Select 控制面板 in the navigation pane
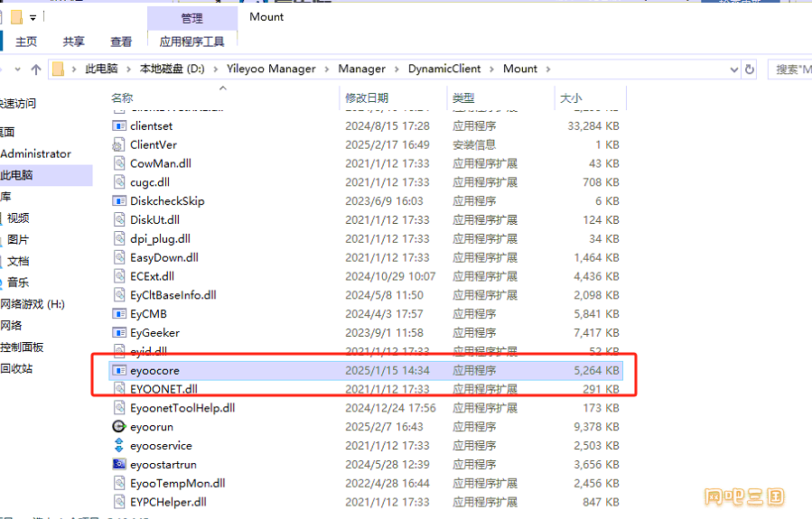The image size is (812, 519). 22,348
